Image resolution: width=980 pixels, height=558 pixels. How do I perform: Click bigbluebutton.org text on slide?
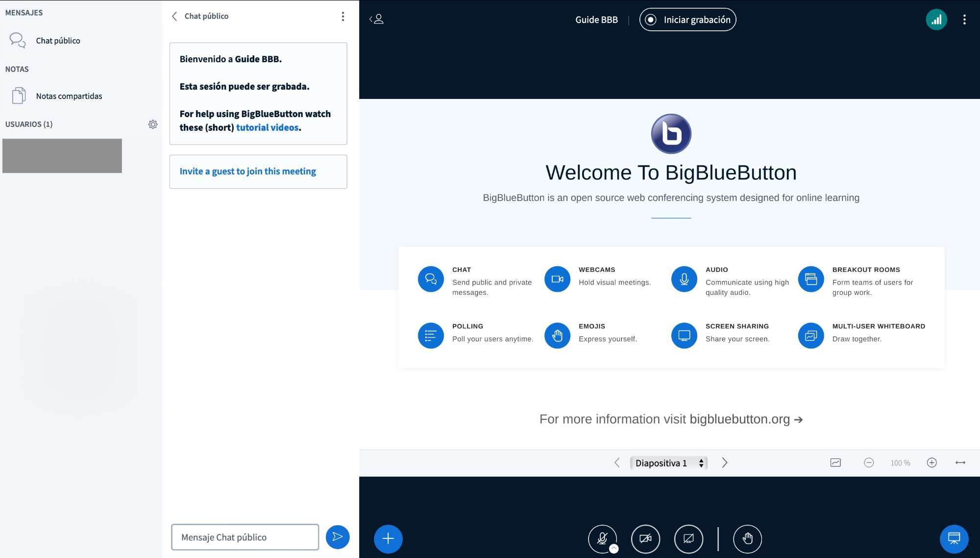click(739, 419)
